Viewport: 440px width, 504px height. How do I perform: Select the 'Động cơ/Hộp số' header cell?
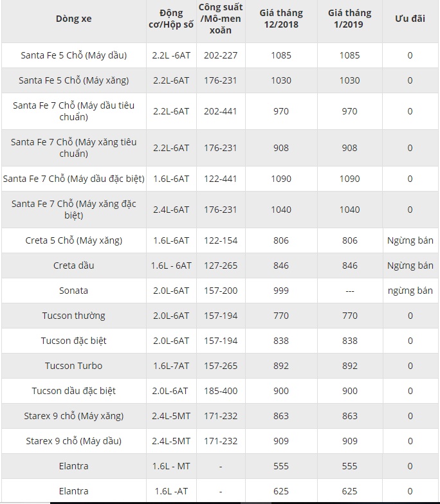171,19
